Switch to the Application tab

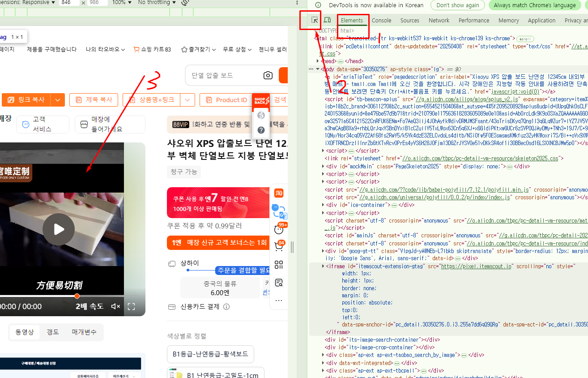(541, 20)
